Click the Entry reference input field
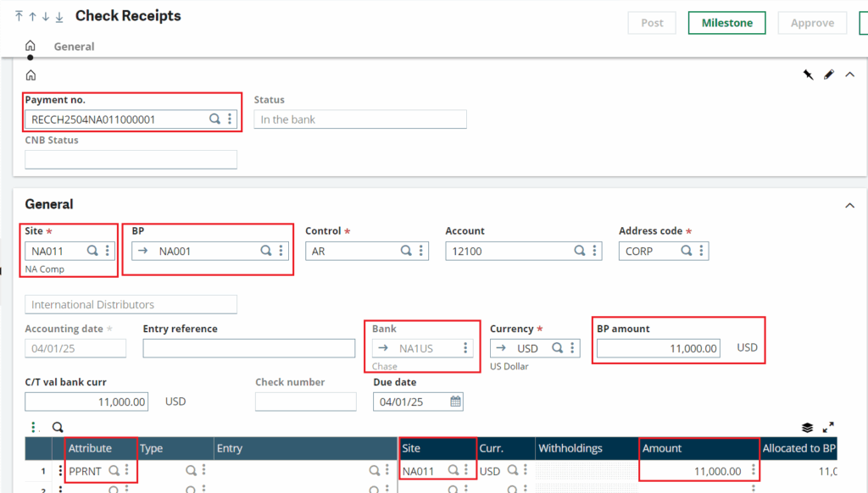Screen dimensions: 868x493 pyautogui.click(x=249, y=348)
